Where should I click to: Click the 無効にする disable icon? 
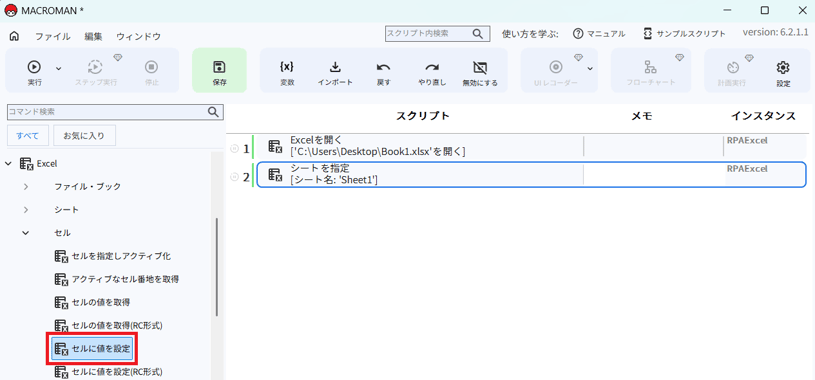tap(480, 73)
